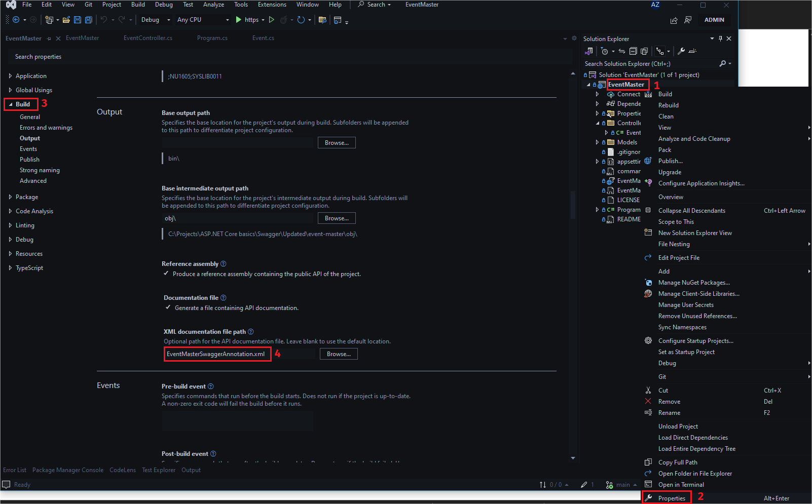Pin the Solution Explorer panel
This screenshot has width=812, height=504.
[720, 38]
